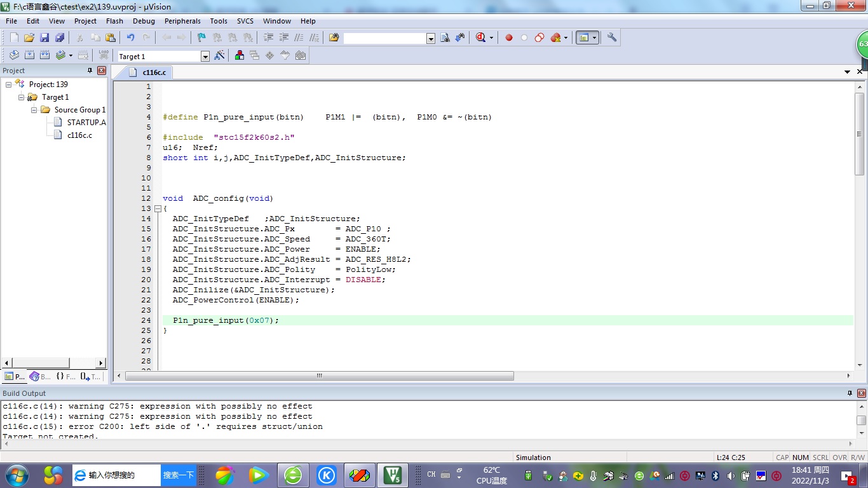Open the Debug menu

(144, 21)
